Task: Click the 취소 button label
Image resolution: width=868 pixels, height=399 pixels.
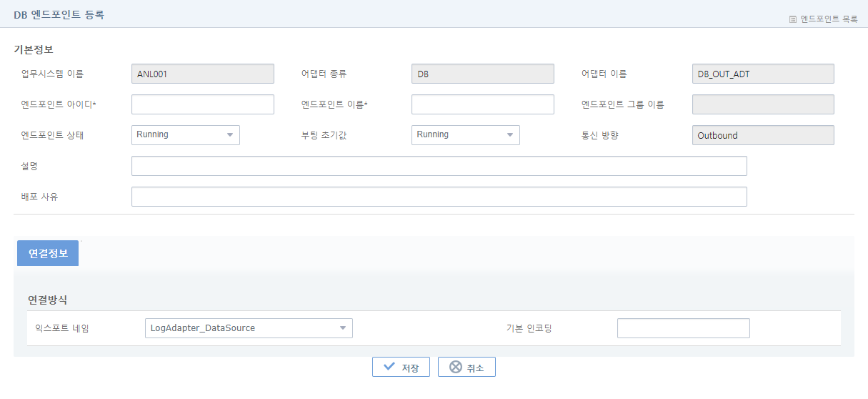Action: click(x=476, y=368)
